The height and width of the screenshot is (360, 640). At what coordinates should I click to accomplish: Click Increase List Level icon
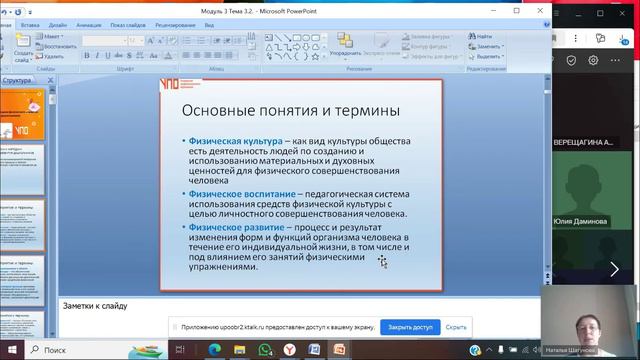coord(227,41)
